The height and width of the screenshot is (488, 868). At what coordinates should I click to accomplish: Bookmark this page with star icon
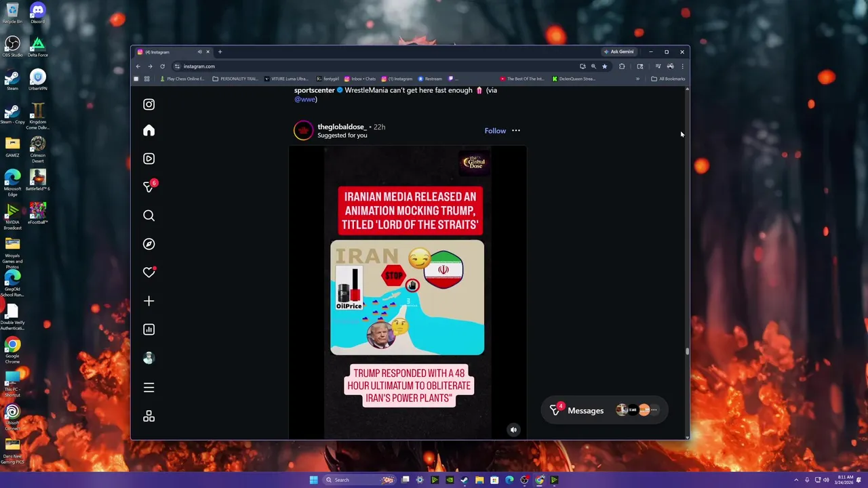[x=604, y=66]
